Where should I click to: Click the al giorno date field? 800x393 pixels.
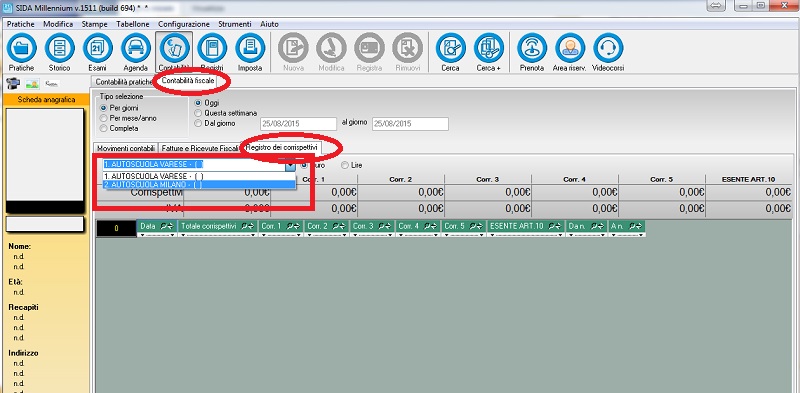pyautogui.click(x=411, y=124)
